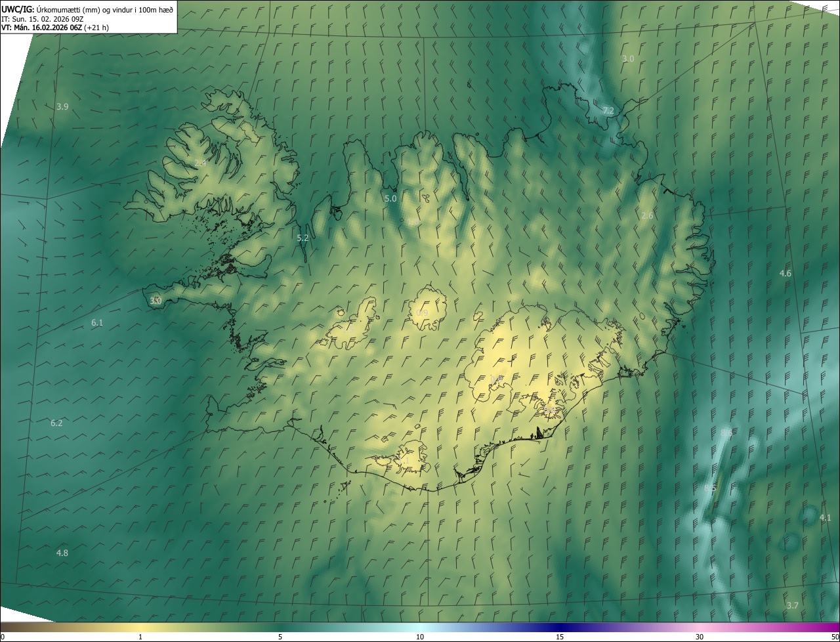Click the 3.0 value on the western peninsula tip
Image resolution: width=840 pixels, height=642 pixels.
(x=156, y=301)
